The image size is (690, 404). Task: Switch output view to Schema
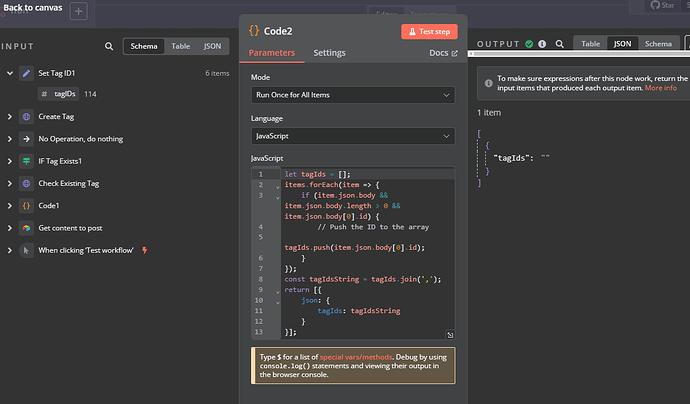click(x=658, y=44)
